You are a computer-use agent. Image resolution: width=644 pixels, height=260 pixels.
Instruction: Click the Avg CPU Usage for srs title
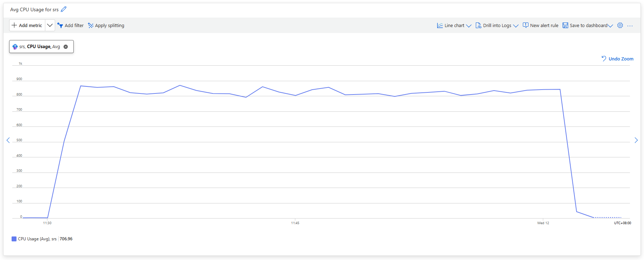[34, 9]
